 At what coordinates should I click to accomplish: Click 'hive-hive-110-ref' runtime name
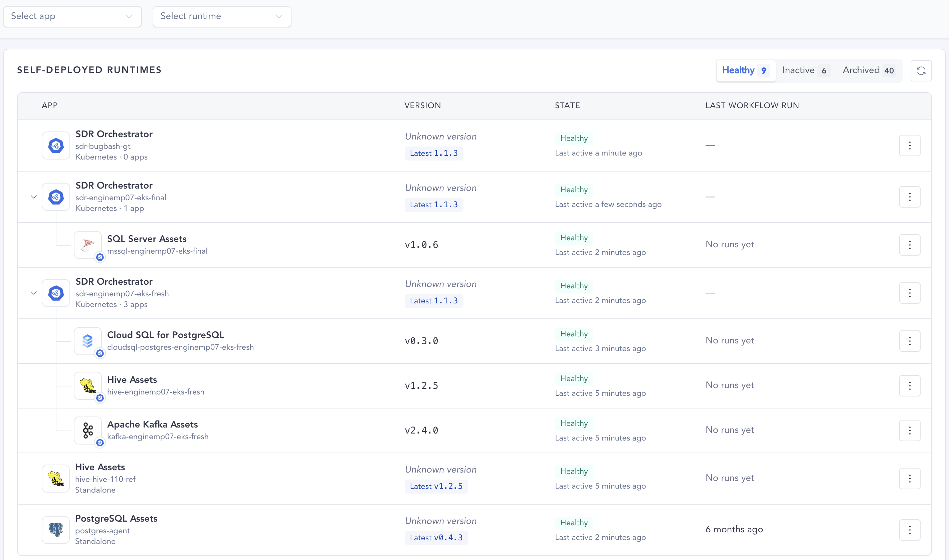pyautogui.click(x=105, y=479)
